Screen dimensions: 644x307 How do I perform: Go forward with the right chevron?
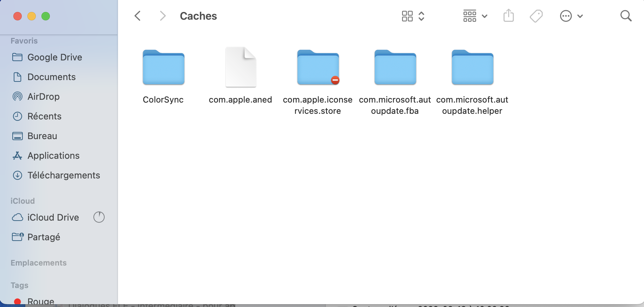[162, 16]
